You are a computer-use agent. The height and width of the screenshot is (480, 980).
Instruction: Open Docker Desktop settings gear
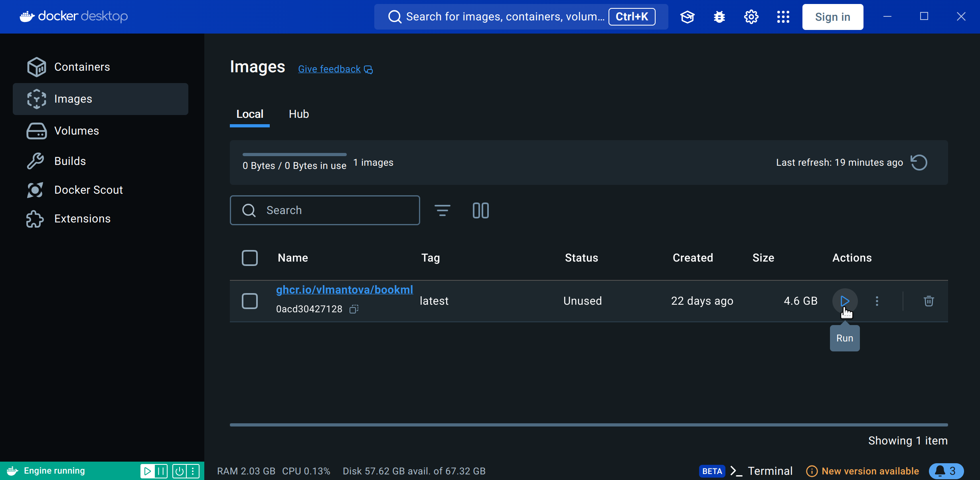tap(751, 17)
